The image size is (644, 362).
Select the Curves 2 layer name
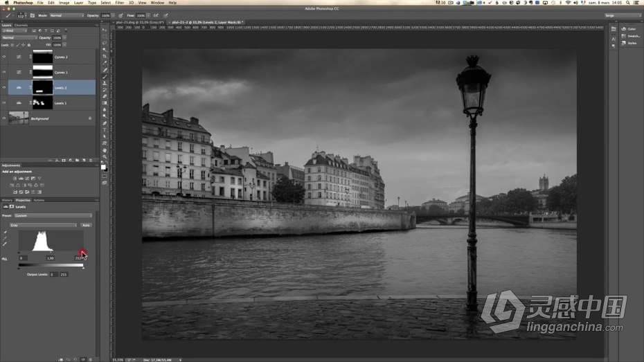[61, 57]
